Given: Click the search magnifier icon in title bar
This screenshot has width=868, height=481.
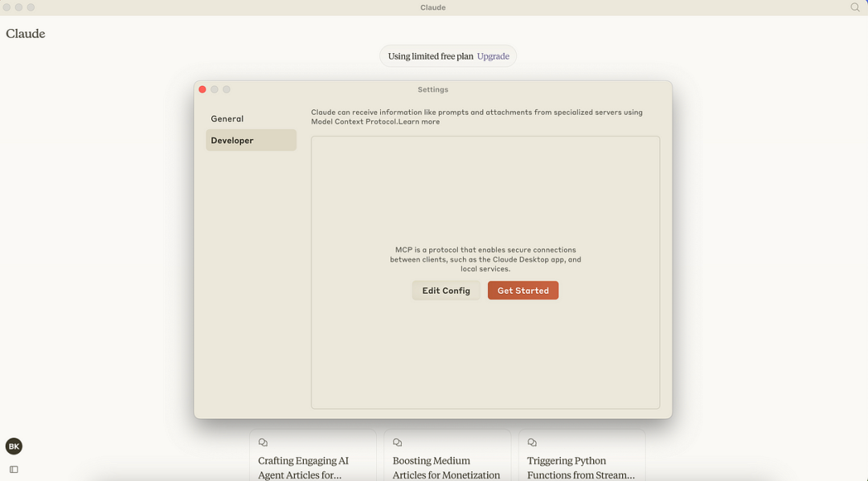Looking at the screenshot, I should (x=854, y=7).
